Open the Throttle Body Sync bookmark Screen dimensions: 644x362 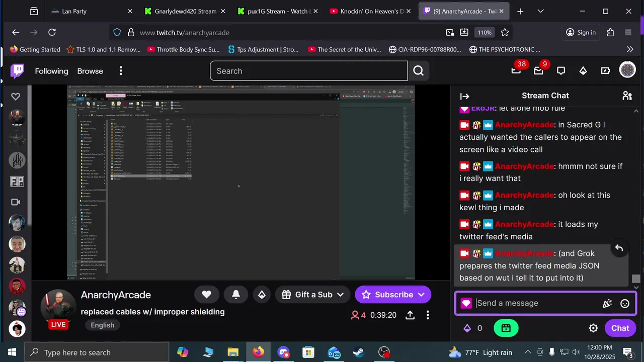coord(184,49)
